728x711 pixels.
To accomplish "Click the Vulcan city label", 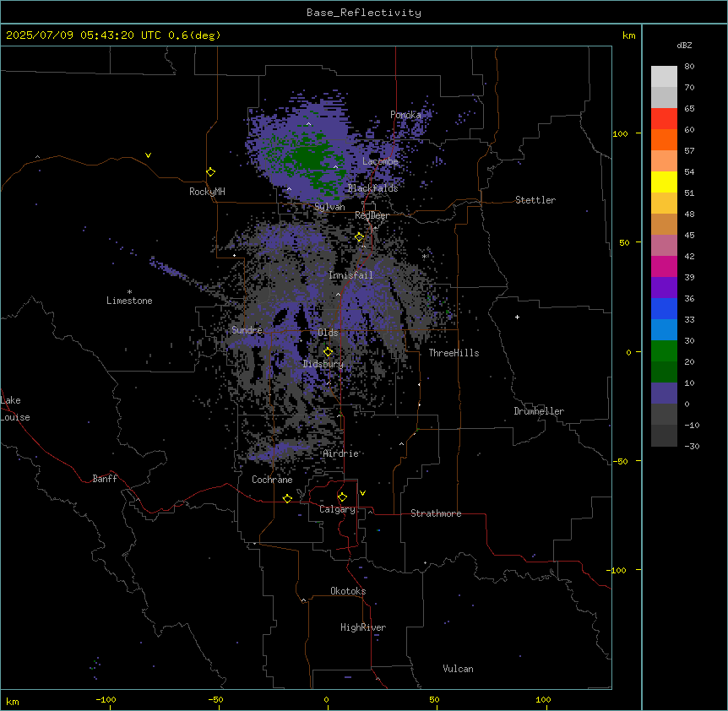I will pos(459,669).
